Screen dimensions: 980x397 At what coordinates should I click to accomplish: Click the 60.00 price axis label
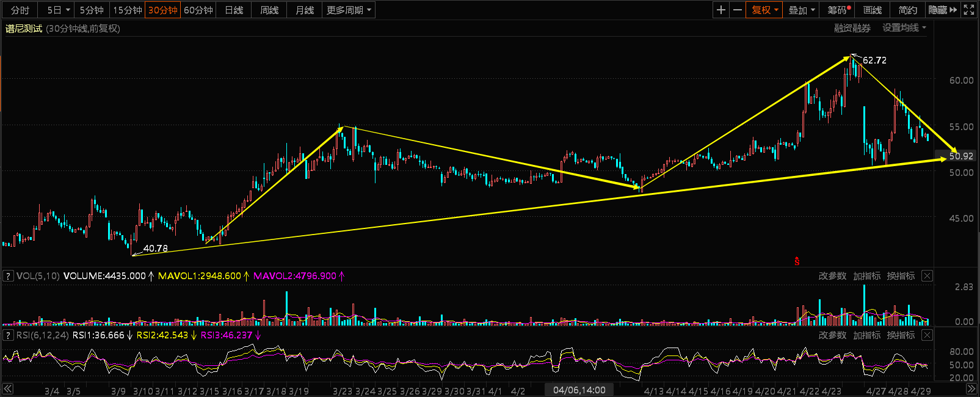[961, 80]
